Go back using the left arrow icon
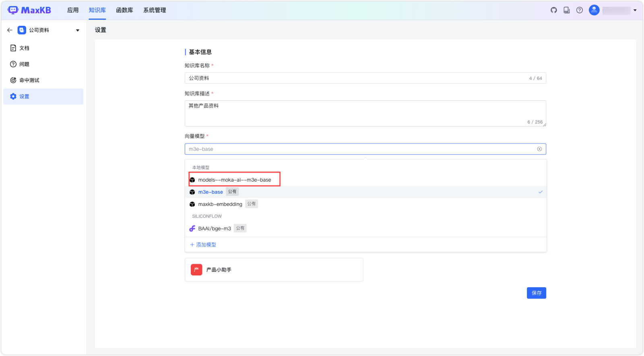644x356 pixels. point(10,30)
